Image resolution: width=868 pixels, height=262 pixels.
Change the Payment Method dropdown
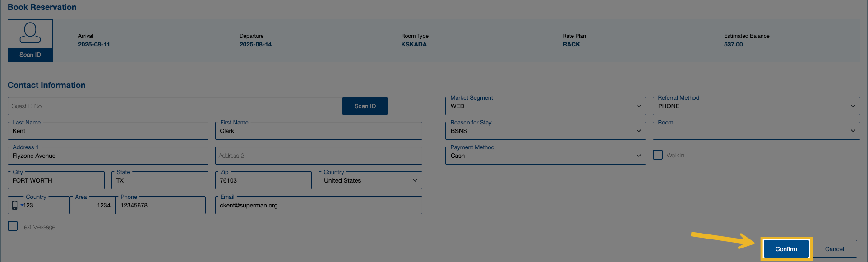coord(545,156)
